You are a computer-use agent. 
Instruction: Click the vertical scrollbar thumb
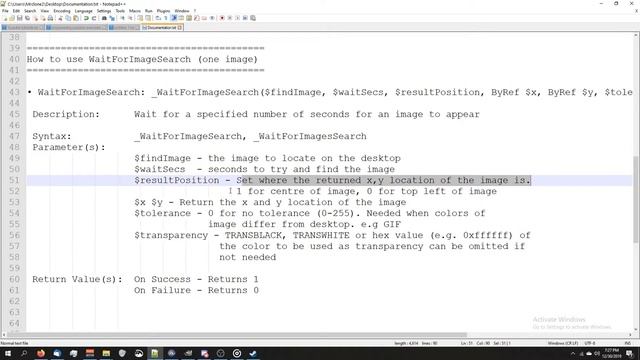click(636, 199)
